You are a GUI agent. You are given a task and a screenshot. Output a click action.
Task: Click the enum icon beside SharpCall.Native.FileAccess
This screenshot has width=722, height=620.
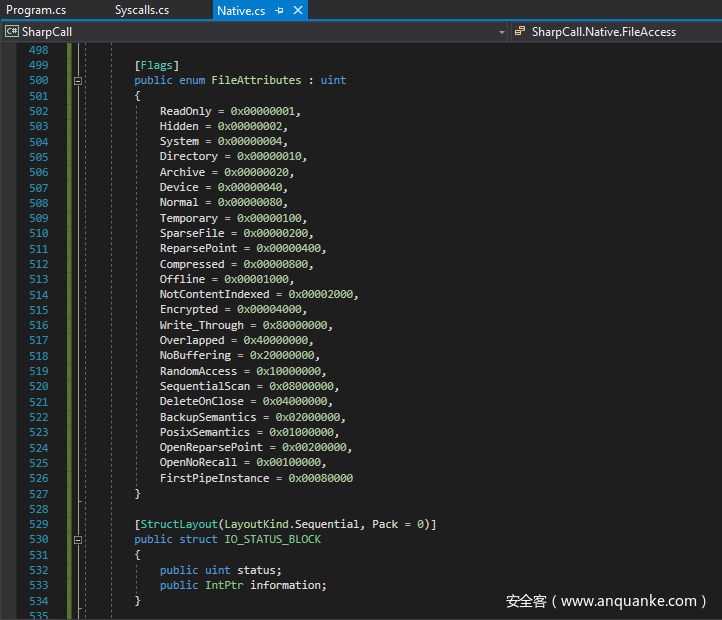[x=520, y=32]
